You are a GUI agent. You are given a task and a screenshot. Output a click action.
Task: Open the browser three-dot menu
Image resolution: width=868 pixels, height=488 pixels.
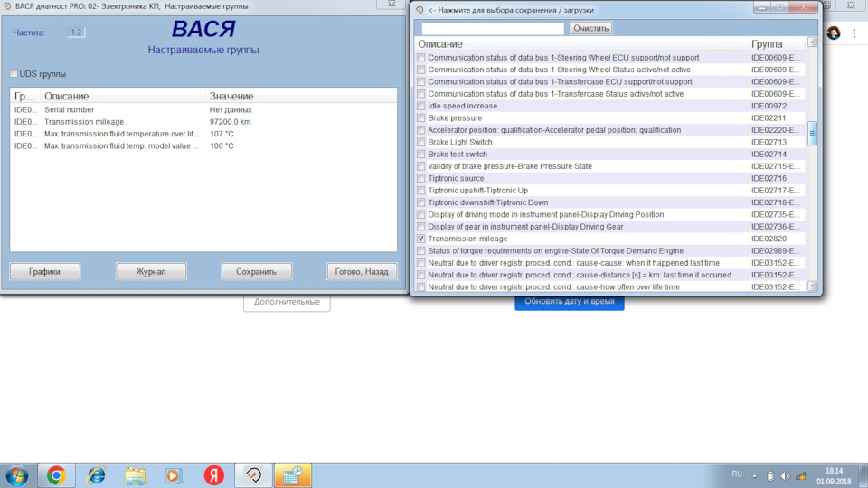(854, 33)
